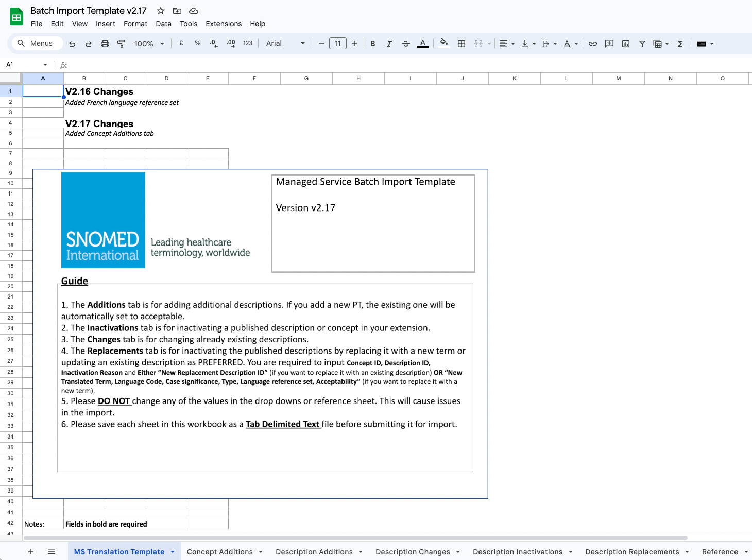The width and height of the screenshot is (752, 560).
Task: Switch to Description Additions tab
Action: tap(314, 552)
